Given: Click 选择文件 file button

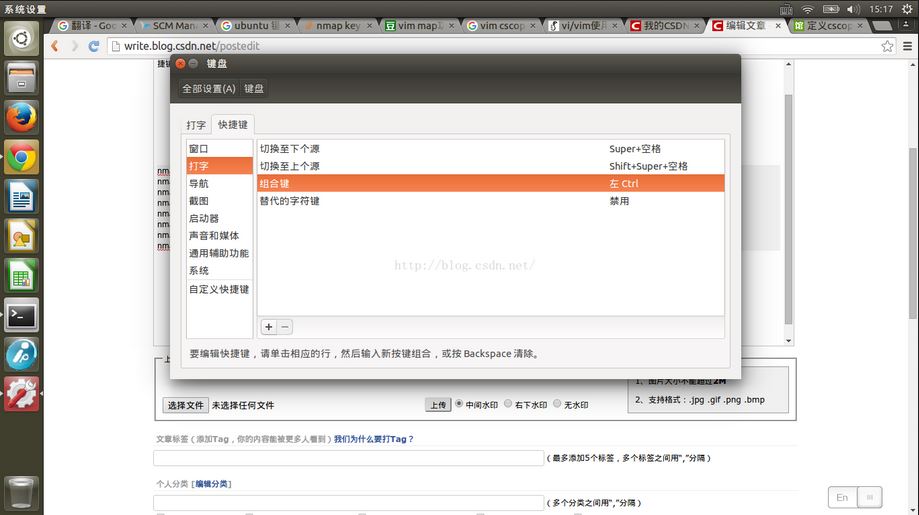Looking at the screenshot, I should pyautogui.click(x=185, y=405).
